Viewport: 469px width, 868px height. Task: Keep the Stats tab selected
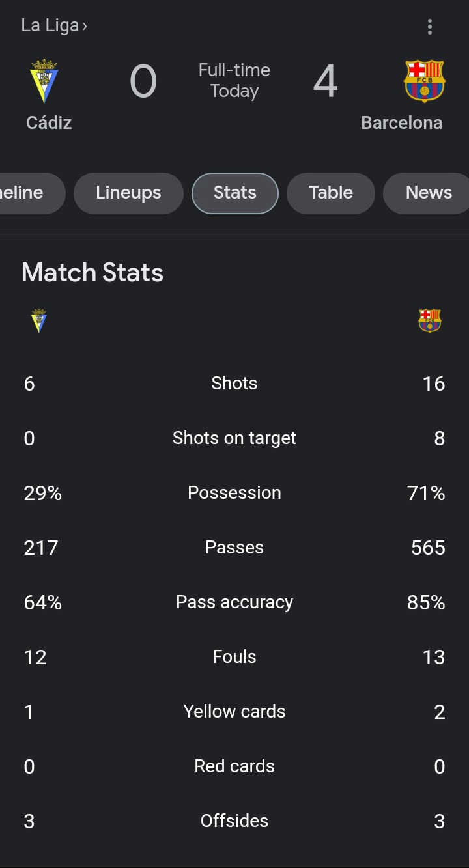[x=234, y=193]
